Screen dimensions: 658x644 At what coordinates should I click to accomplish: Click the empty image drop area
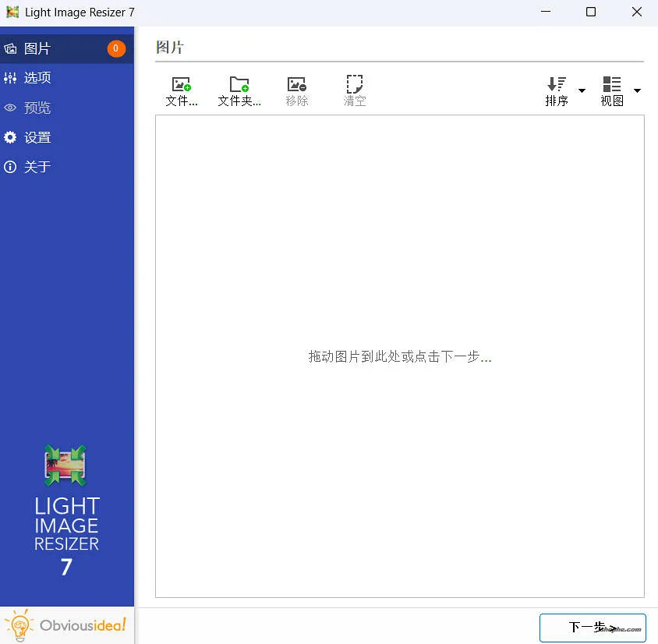(x=399, y=357)
